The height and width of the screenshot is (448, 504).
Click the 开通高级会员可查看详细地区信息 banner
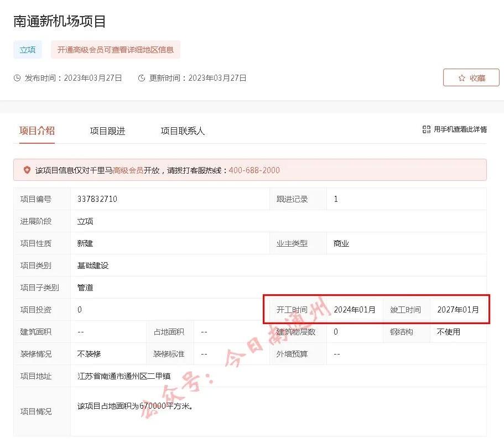116,50
